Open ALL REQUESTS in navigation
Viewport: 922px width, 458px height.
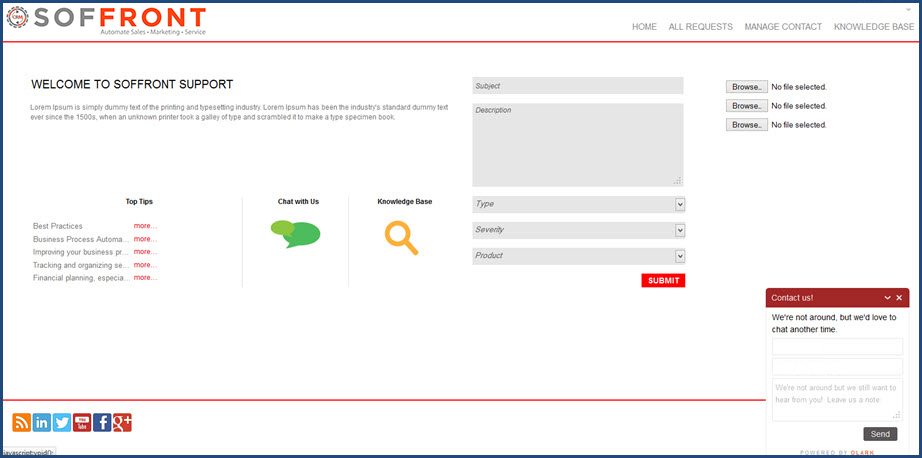(701, 27)
